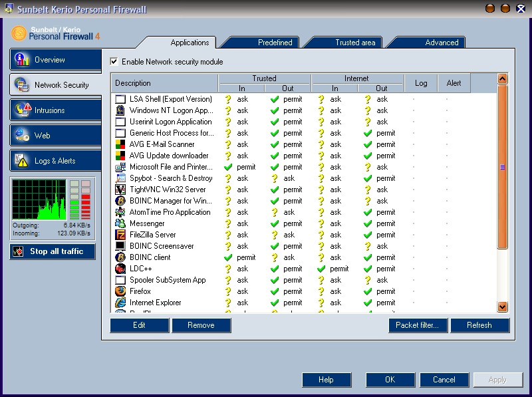Click the Microsoft File and Printer icon
The image size is (532, 397).
click(x=120, y=167)
